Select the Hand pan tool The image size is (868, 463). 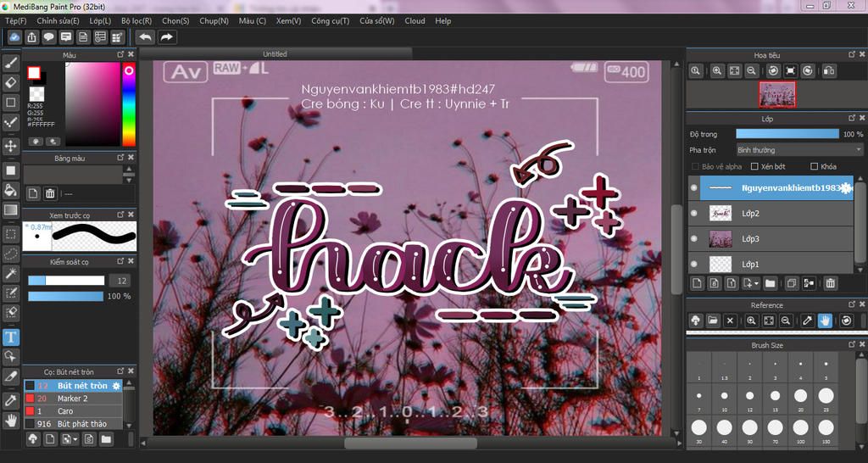tap(10, 420)
